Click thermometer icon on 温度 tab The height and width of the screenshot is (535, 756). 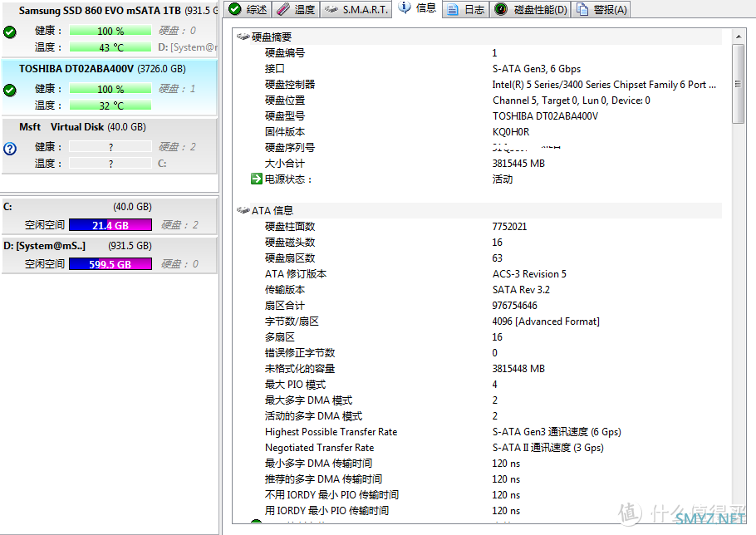(283, 8)
